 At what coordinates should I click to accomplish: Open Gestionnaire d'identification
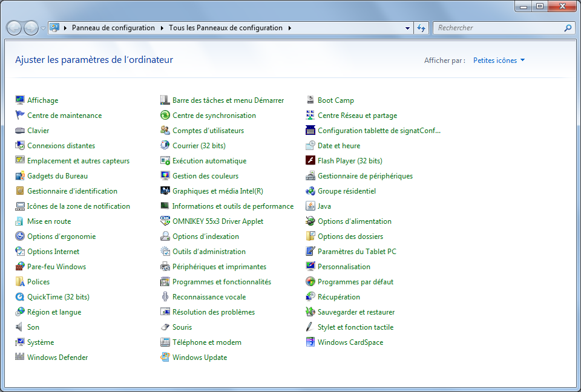(x=72, y=191)
